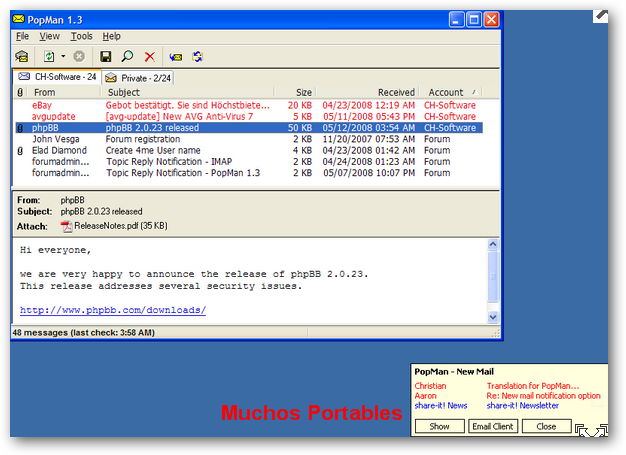Viewport: 626px width, 455px height.
Task: Select the eBay Gebot bestätigt message
Action: tap(249, 105)
